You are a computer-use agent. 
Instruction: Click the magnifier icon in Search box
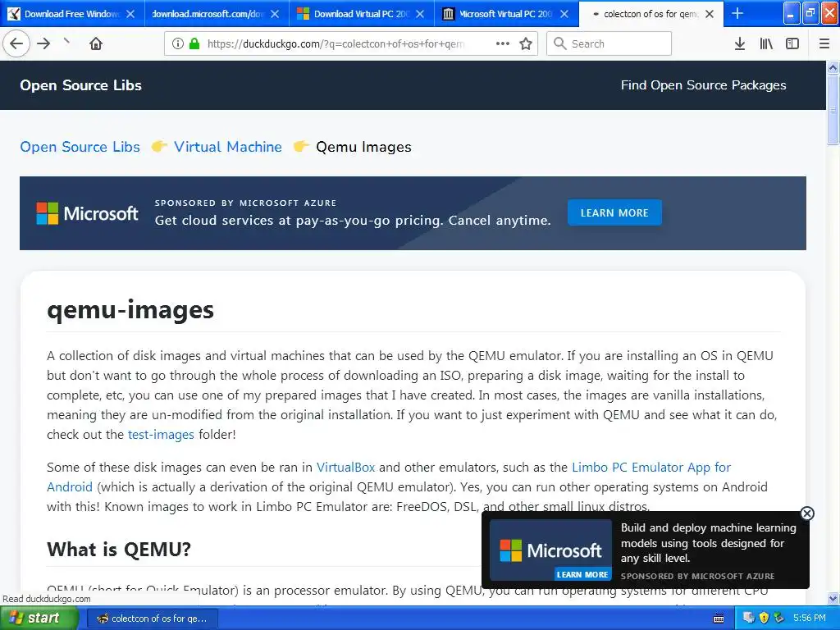pyautogui.click(x=559, y=43)
